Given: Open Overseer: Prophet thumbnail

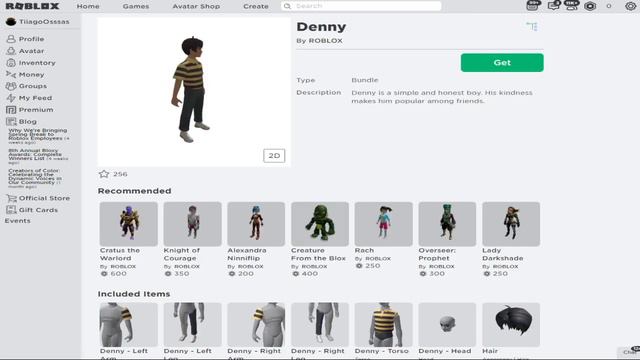Looking at the screenshot, I should point(447,224).
